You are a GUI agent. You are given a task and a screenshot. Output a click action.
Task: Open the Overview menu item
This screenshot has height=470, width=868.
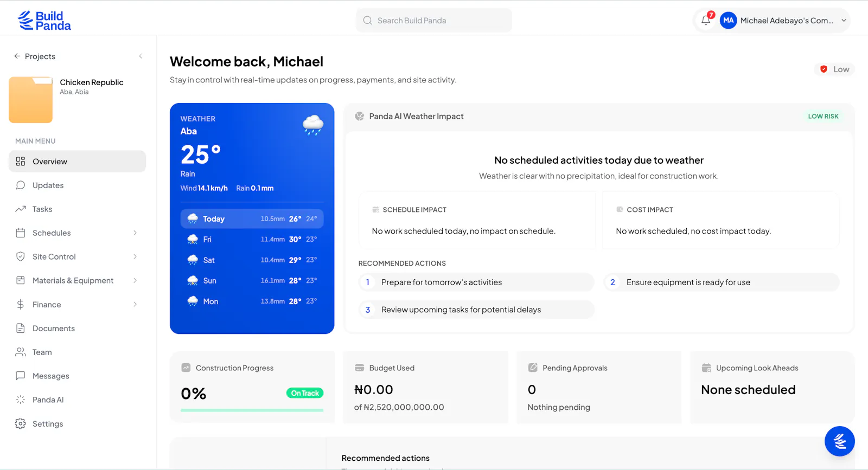coord(77,162)
